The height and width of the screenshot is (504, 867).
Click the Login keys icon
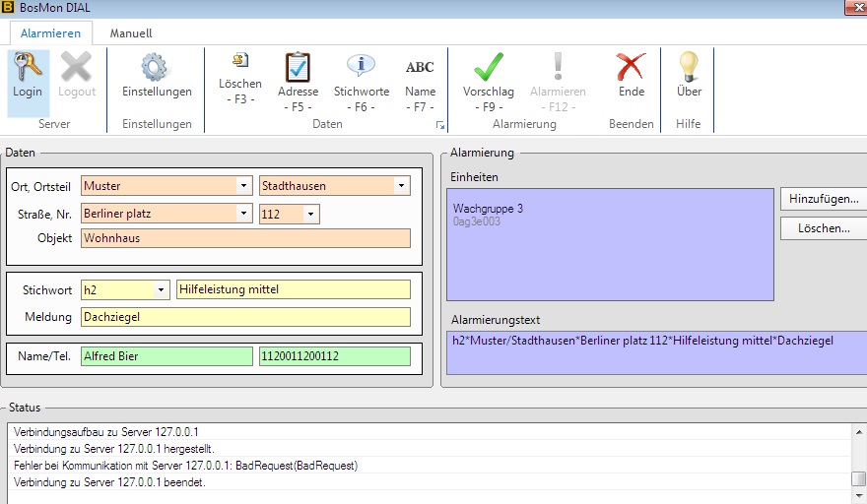[x=27, y=69]
